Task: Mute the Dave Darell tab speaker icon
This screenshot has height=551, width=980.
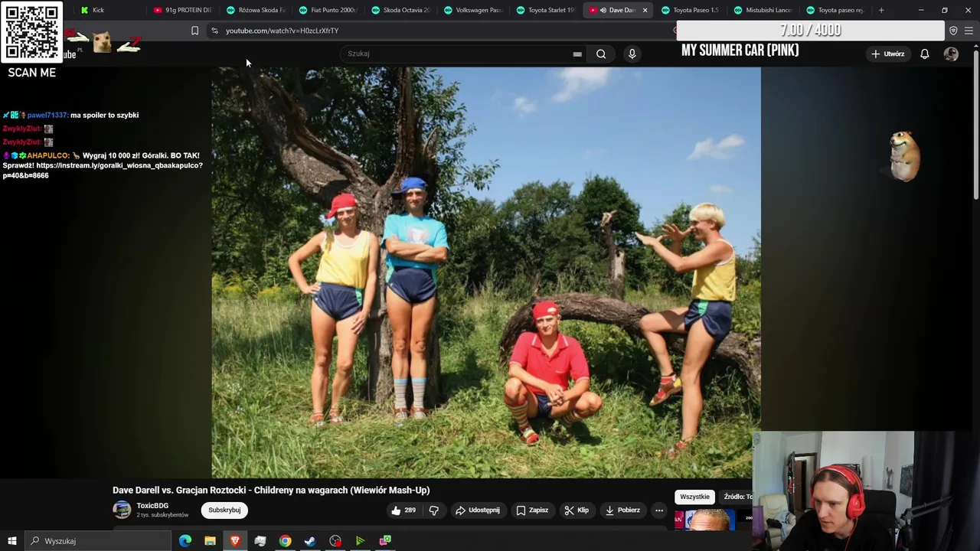Action: click(x=603, y=10)
